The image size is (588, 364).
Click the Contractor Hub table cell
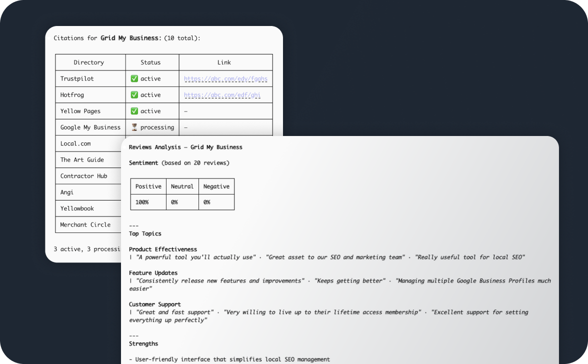(x=88, y=176)
